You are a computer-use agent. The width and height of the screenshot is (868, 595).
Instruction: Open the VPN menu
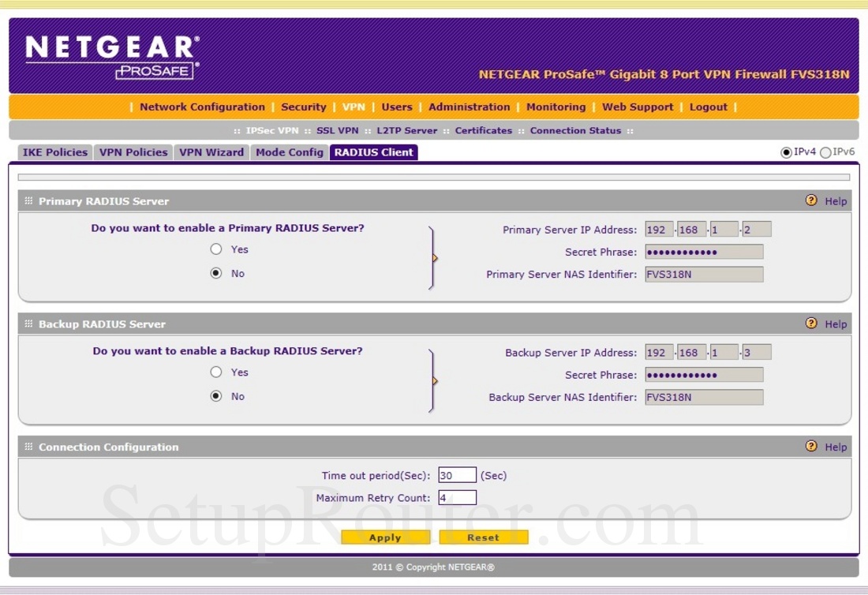(354, 107)
